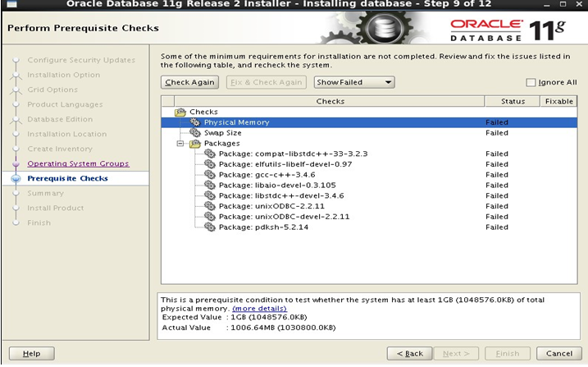The height and width of the screenshot is (367, 588).
Task: Select Package: unixODBC-devel-2.2.11 row
Action: tap(369, 217)
